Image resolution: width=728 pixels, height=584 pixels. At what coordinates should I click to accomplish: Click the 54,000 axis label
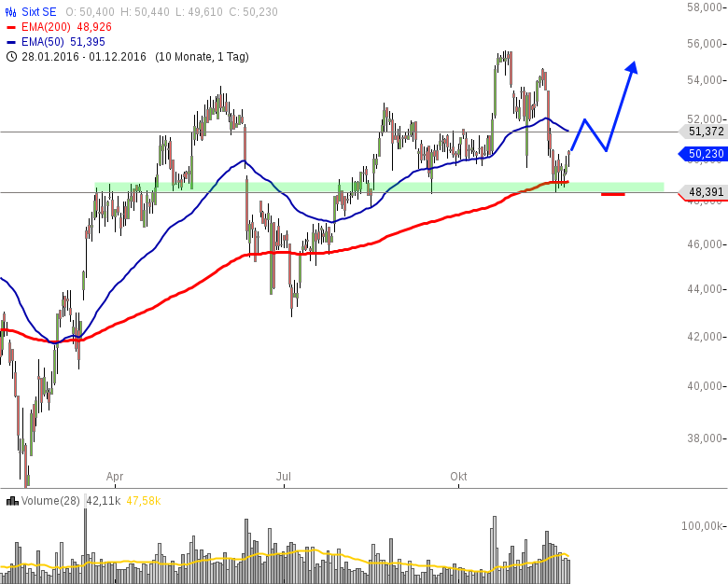705,80
